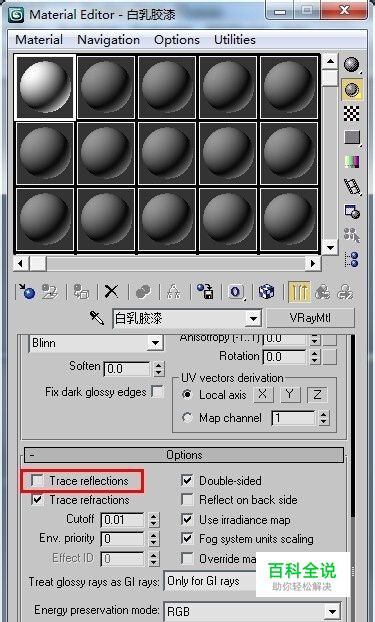
Task: Toggle the Show End Result icon
Action: (299, 292)
